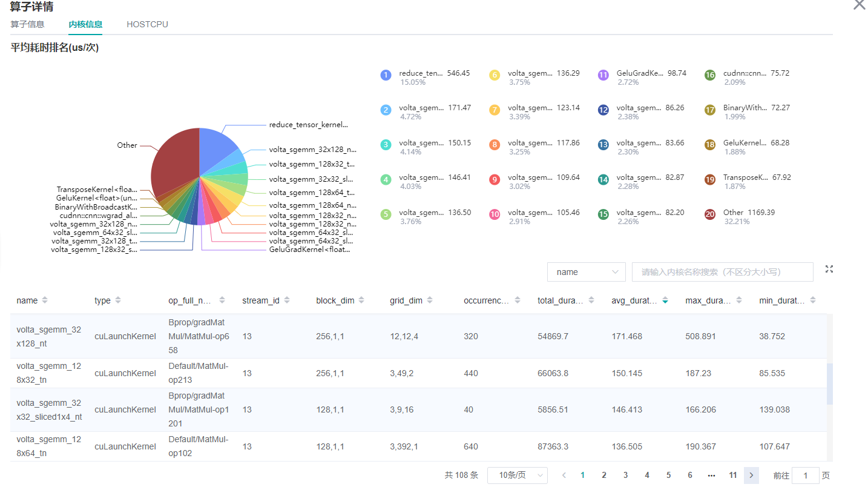Image resolution: width=868 pixels, height=487 pixels.
Task: Toggle reduce_tensor legend item number 1
Action: point(386,75)
